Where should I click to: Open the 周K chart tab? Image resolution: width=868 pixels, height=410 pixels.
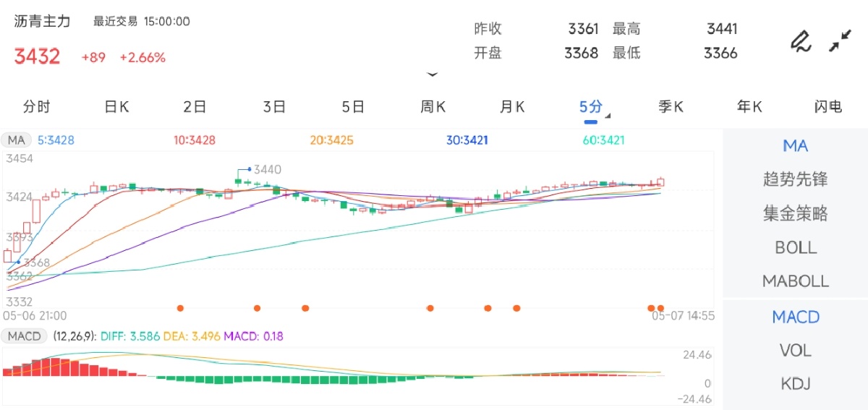433,107
